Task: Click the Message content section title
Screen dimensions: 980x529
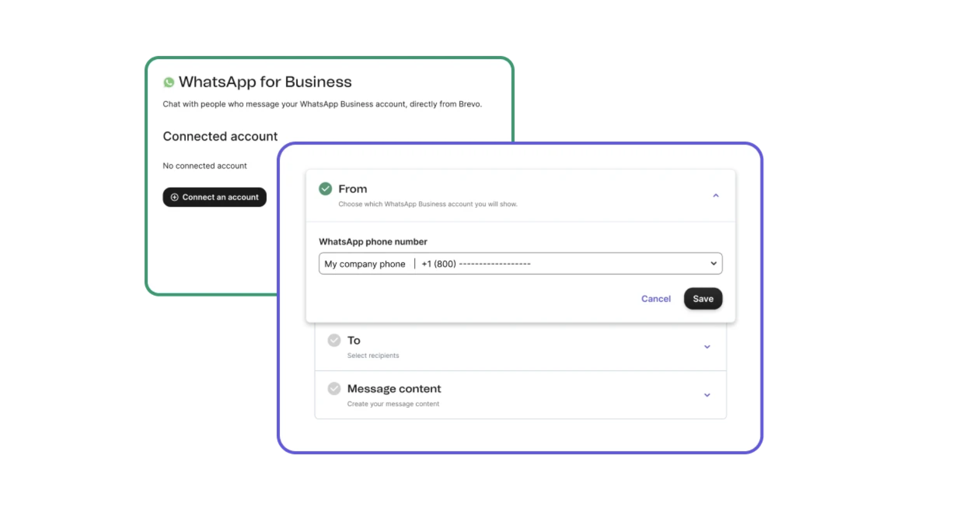Action: pos(394,389)
